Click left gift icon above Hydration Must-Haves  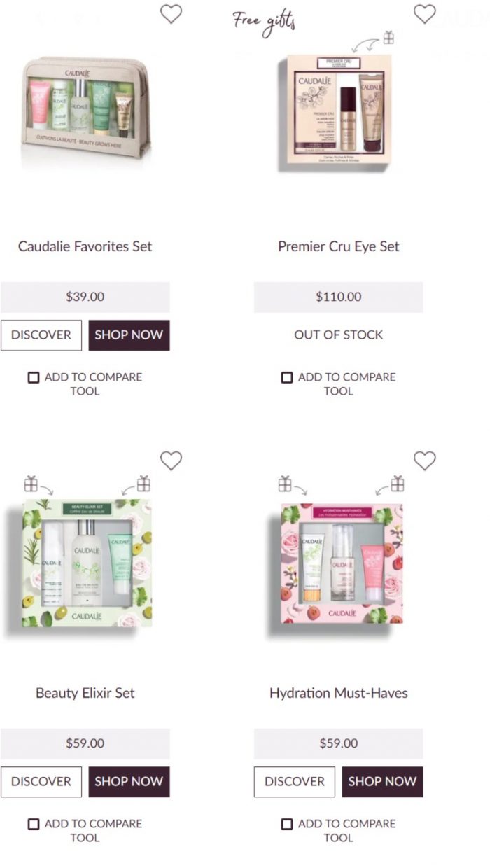[x=284, y=483]
